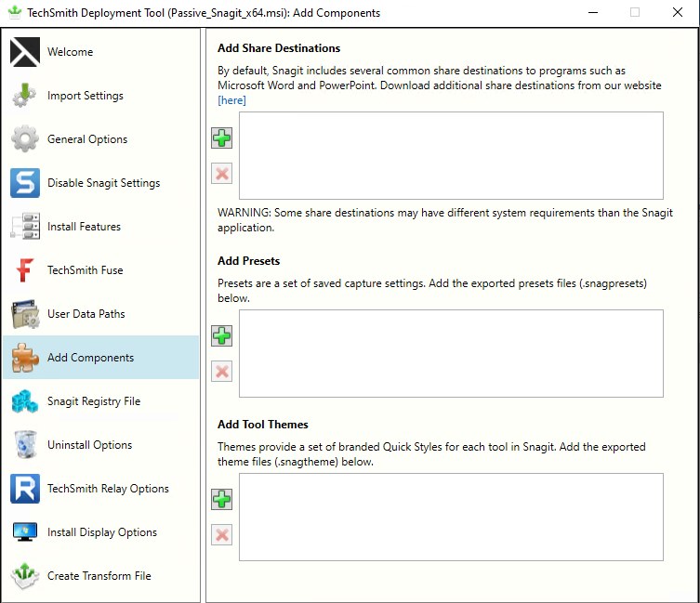
Task: Follow the [here] download link
Action: click(231, 100)
